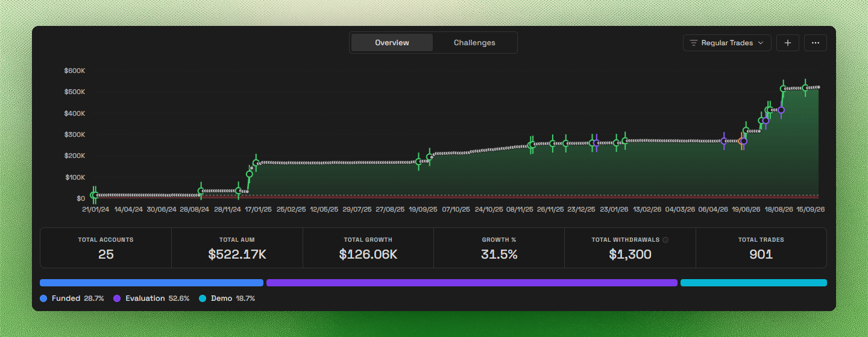The image size is (868, 337).
Task: Click the $200K y-axis label
Action: point(75,156)
